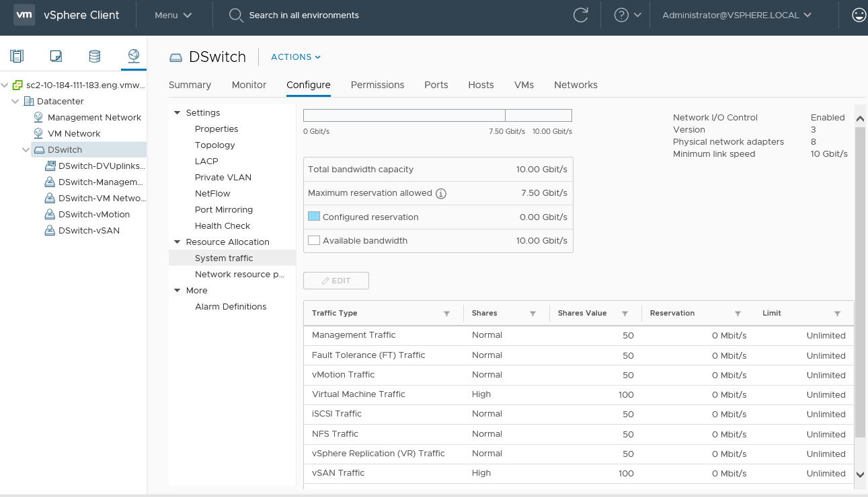Switch to the Networks tab
868x498 pixels.
pyautogui.click(x=576, y=85)
